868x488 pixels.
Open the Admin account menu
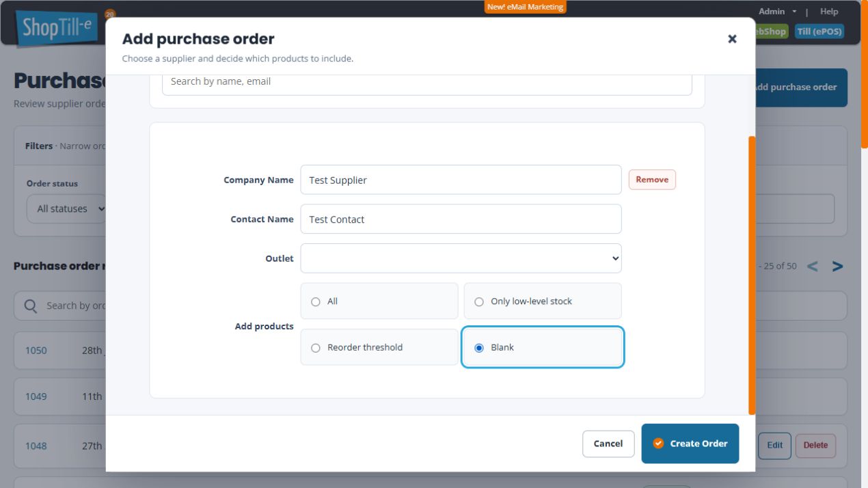pyautogui.click(x=777, y=12)
